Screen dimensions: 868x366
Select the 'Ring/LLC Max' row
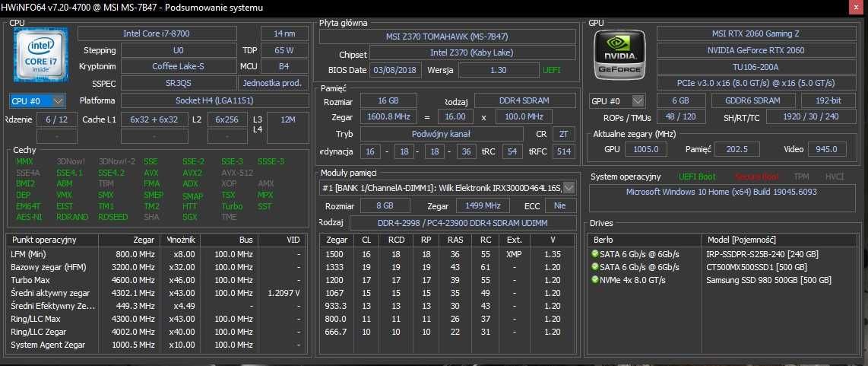156,319
